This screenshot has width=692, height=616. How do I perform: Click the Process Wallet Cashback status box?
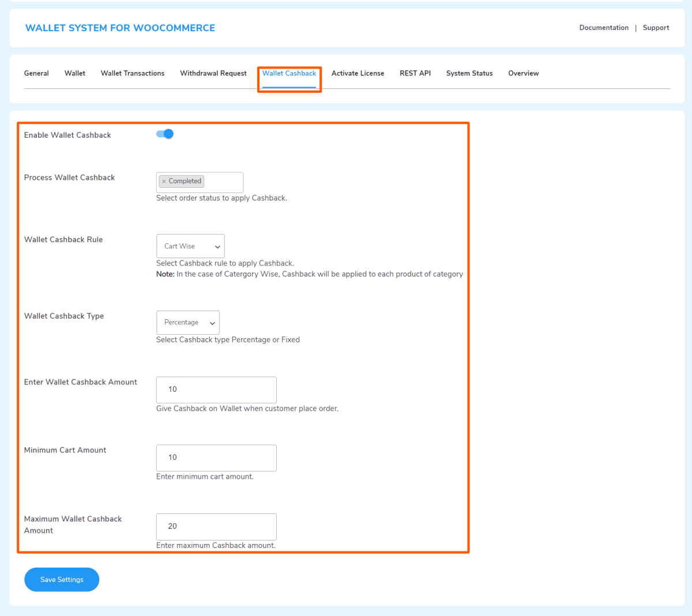[223, 182]
